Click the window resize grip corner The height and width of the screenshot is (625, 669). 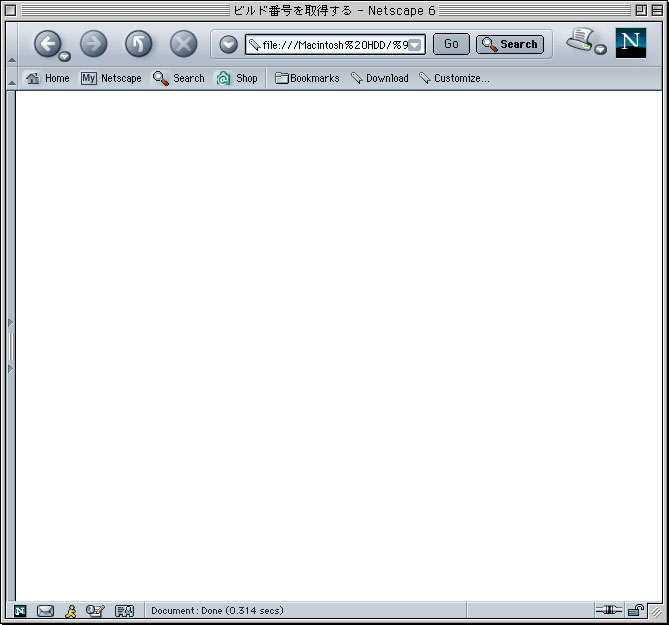pyautogui.click(x=656, y=612)
